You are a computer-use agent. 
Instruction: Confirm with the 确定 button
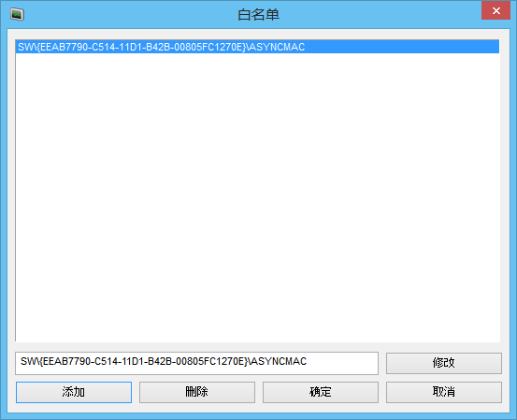tap(320, 392)
